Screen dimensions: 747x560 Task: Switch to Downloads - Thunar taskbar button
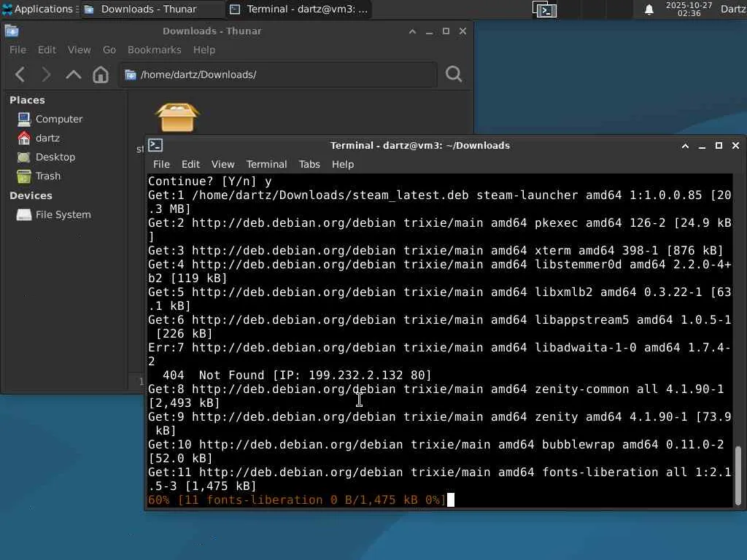[152, 9]
